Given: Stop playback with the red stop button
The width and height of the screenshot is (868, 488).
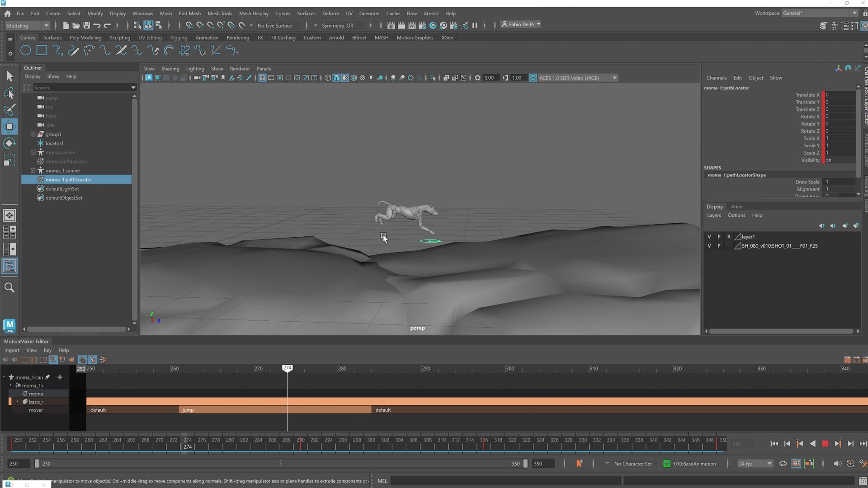Looking at the screenshot, I should click(825, 444).
